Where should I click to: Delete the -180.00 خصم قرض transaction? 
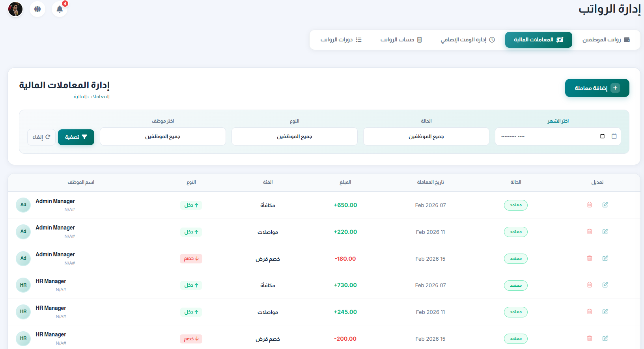point(590,258)
